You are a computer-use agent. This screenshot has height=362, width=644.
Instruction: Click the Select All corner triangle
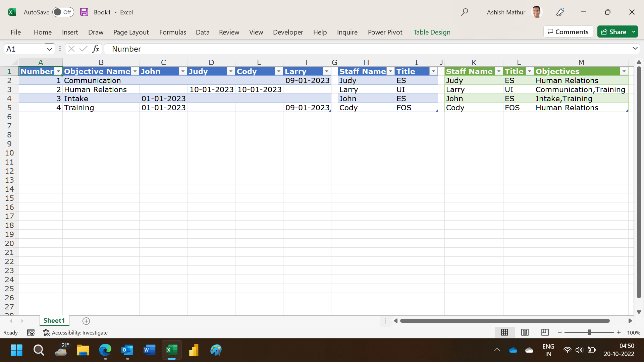(14, 62)
